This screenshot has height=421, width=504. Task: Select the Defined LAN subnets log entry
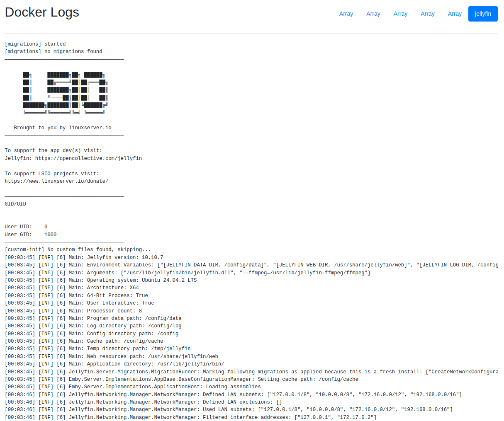232,394
